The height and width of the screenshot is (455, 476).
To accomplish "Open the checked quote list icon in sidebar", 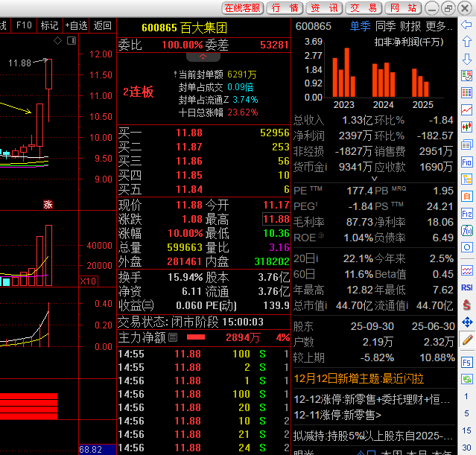I will (466, 75).
